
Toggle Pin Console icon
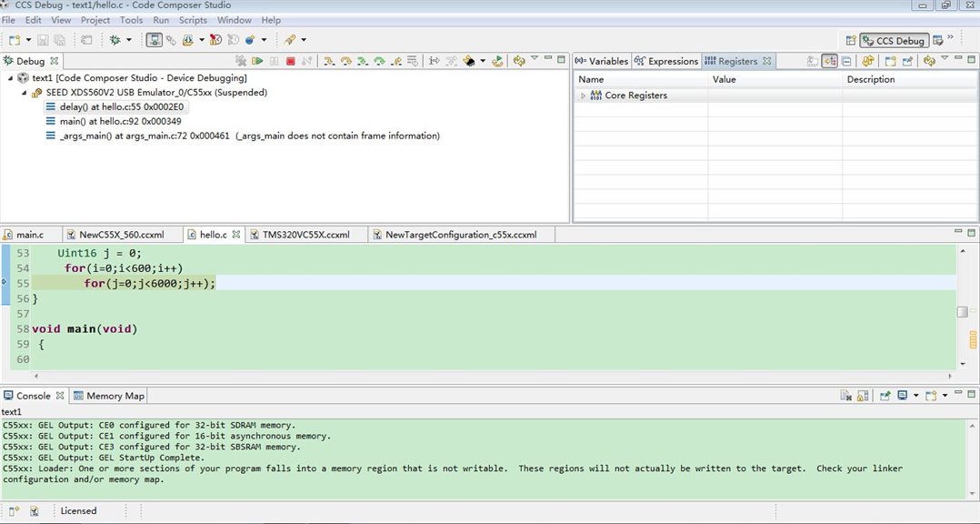(885, 396)
